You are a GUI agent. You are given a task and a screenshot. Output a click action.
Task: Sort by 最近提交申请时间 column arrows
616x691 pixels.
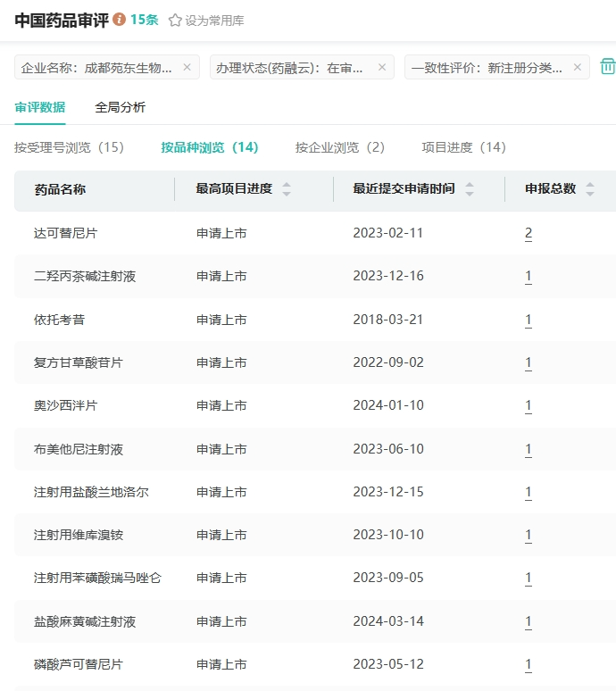[x=470, y=189]
